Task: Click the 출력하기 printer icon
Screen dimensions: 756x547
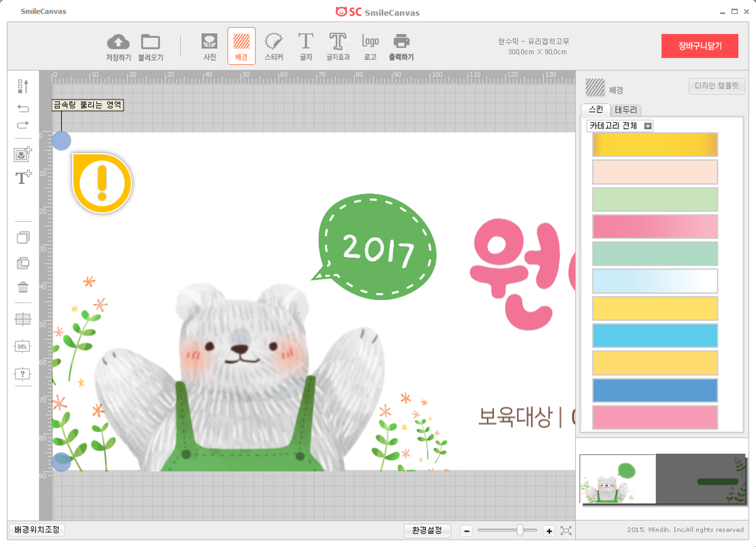Action: 402,42
